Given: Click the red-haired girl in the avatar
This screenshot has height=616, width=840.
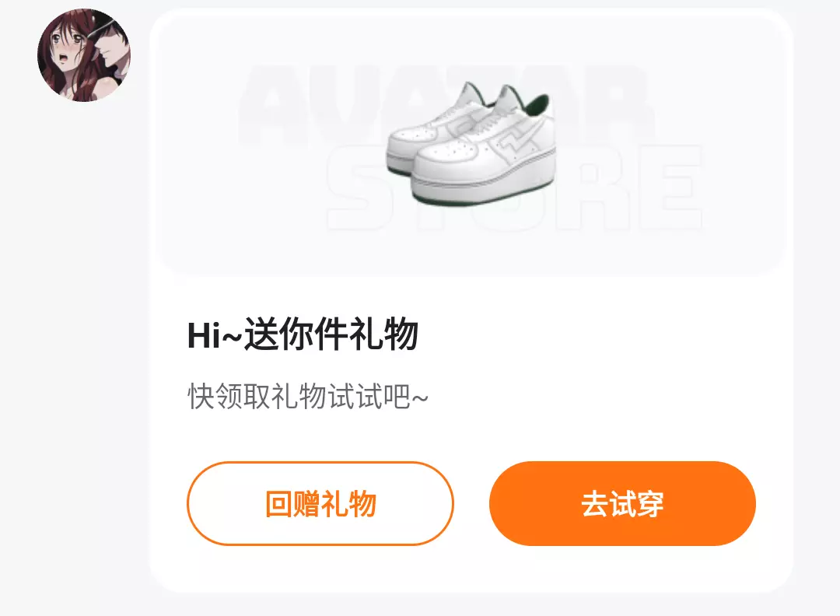Looking at the screenshot, I should coord(67,59).
